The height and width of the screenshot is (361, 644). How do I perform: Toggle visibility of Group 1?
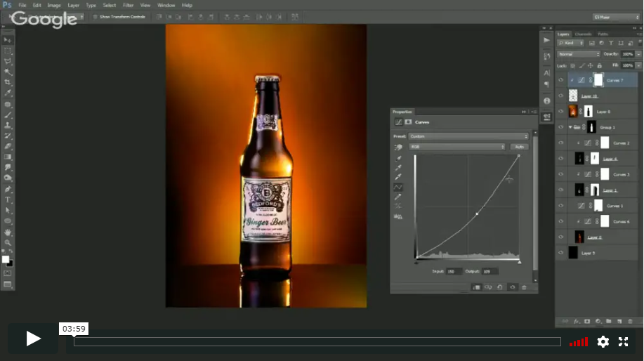[560, 127]
